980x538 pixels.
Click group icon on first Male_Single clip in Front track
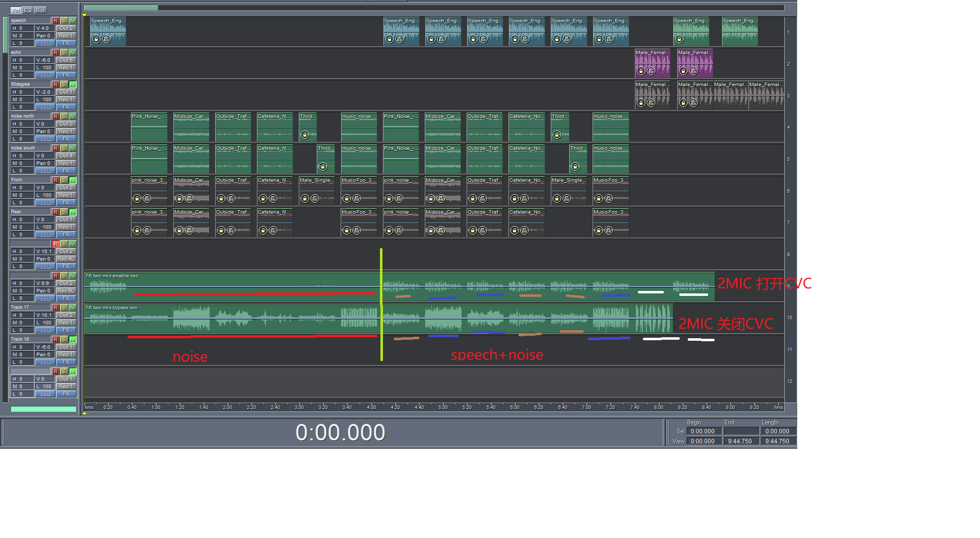click(315, 198)
